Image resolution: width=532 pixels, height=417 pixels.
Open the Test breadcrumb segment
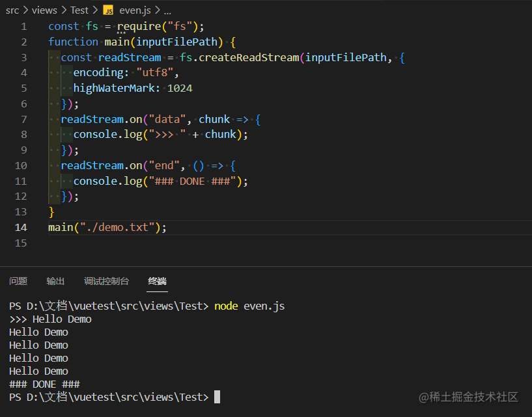(x=79, y=10)
